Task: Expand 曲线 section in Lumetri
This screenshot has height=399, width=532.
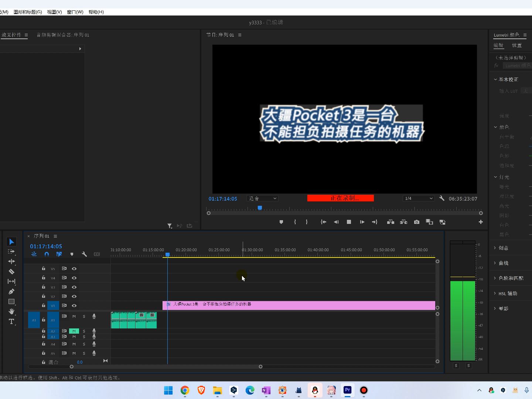Action: (495, 263)
